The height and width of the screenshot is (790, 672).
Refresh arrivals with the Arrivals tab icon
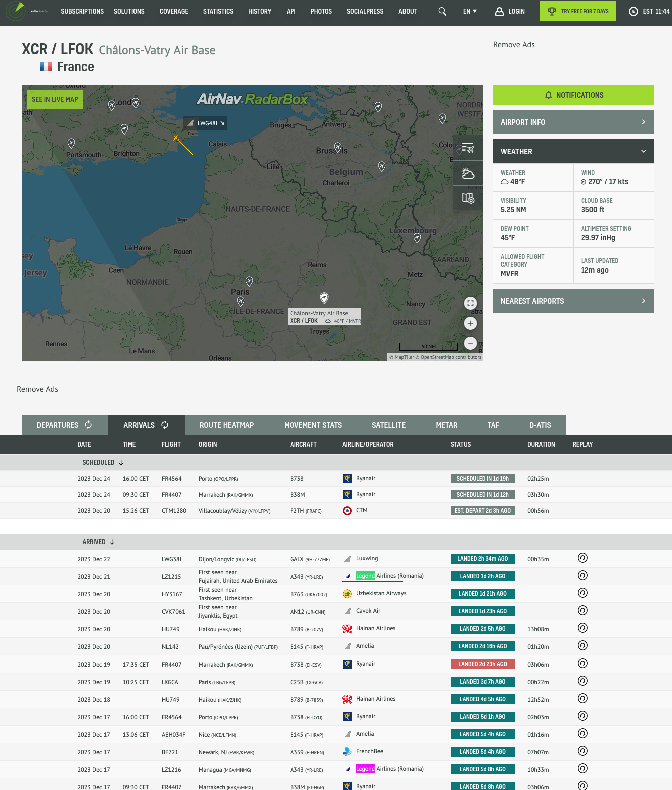coord(165,425)
